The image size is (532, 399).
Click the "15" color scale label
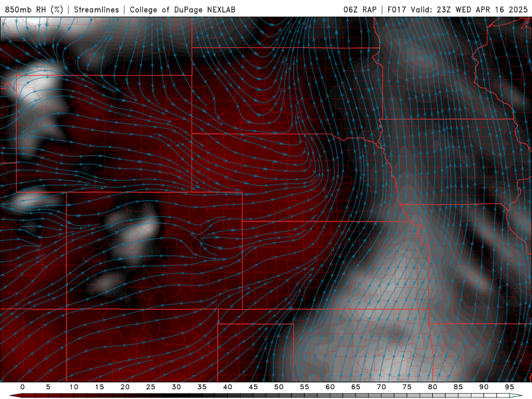99,387
